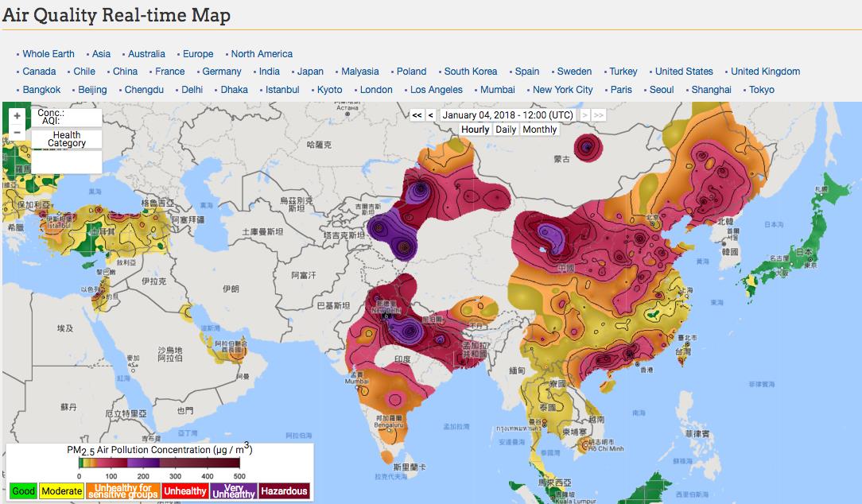862x504 pixels.
Task: Click the date and time display box
Action: (x=507, y=115)
